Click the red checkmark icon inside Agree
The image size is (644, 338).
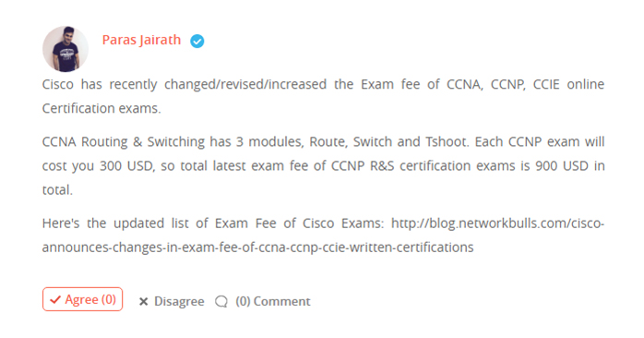pyautogui.click(x=55, y=300)
